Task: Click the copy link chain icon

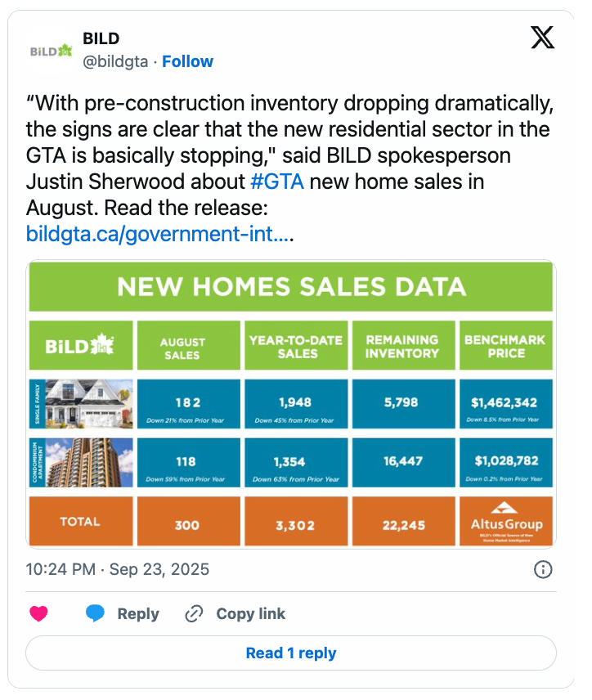Action: (195, 614)
